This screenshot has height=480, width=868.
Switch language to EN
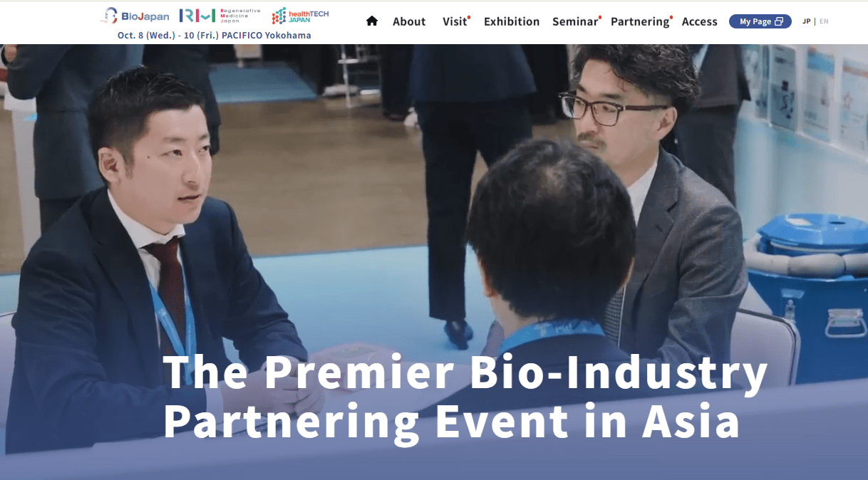pyautogui.click(x=824, y=21)
